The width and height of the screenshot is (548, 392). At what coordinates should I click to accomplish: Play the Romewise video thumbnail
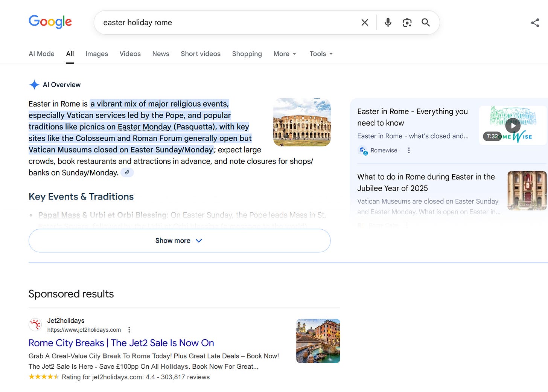513,125
